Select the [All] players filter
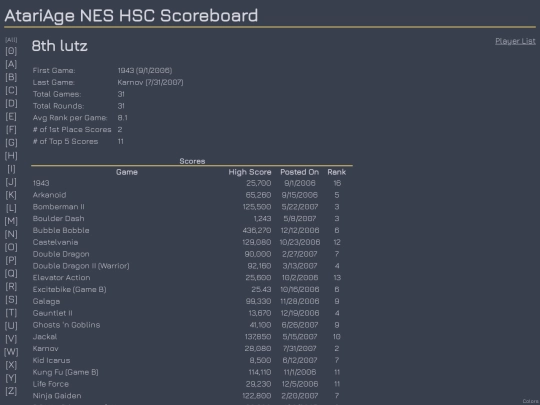This screenshot has height=405, width=540. coord(11,40)
